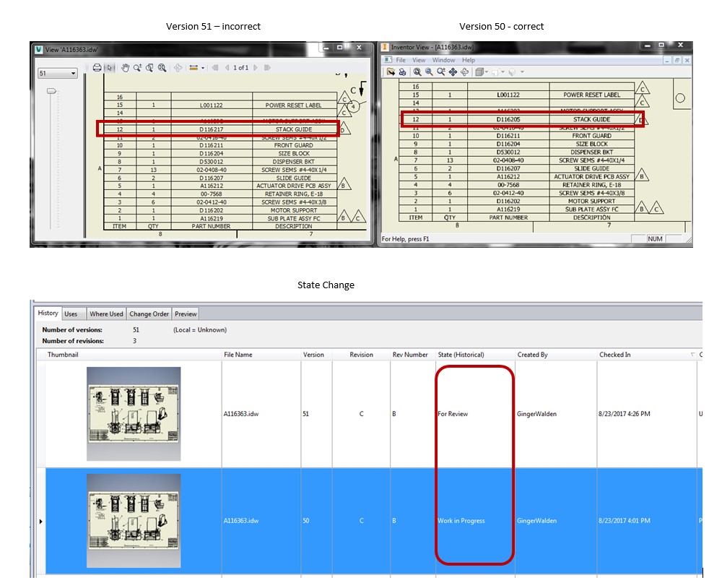
Task: Click the greyed view-mode icon right of the cube in Inventor View
Action: click(495, 72)
